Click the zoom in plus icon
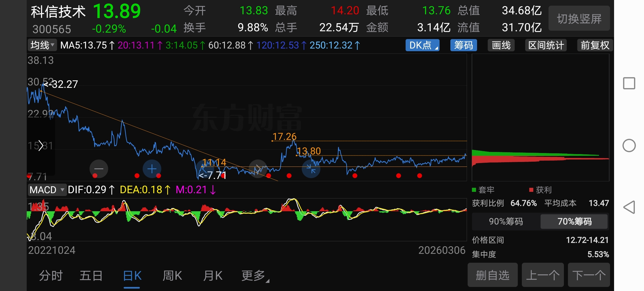Viewport: 644px width, 291px height. coord(152,169)
